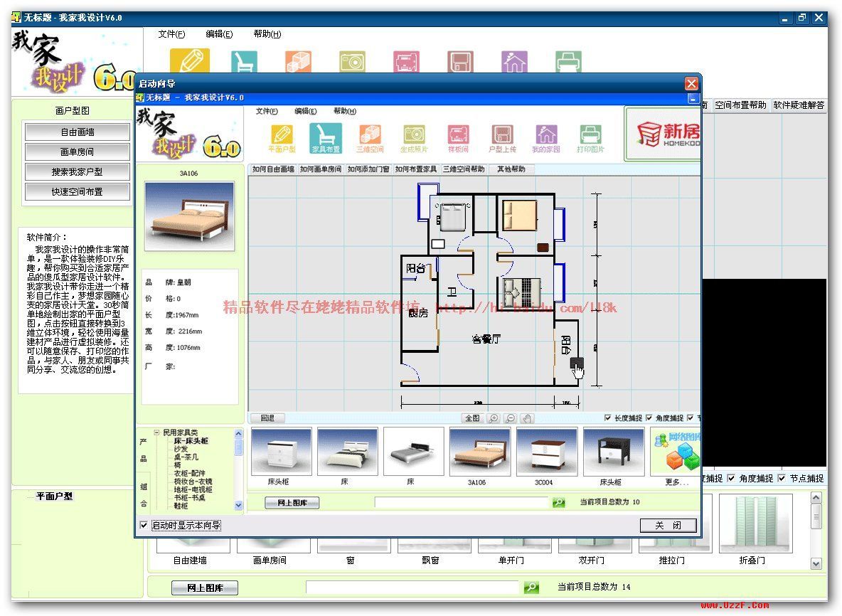Click 网上图库 button inside wizard
Screen dimensions: 842x616
click(x=292, y=503)
